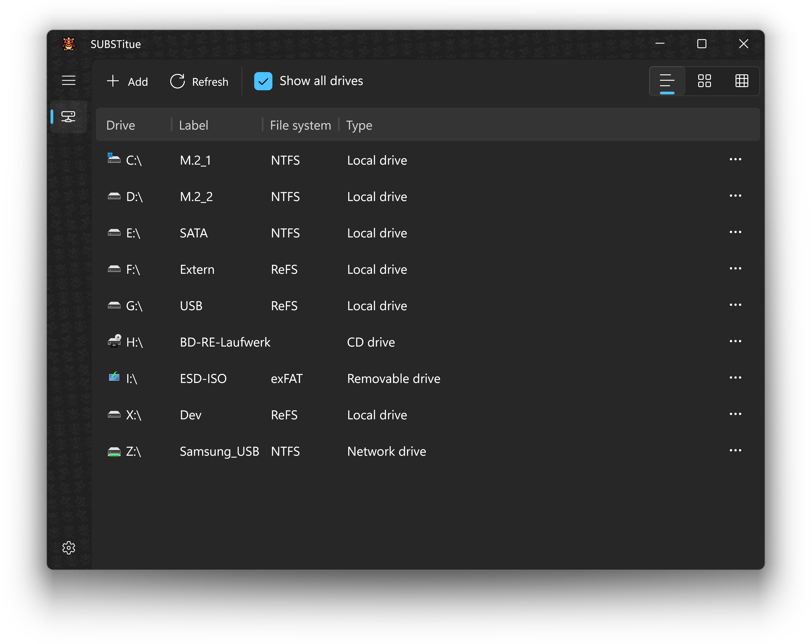Screen dimensions: 812x644
Task: Switch to table grid view
Action: [x=742, y=81]
